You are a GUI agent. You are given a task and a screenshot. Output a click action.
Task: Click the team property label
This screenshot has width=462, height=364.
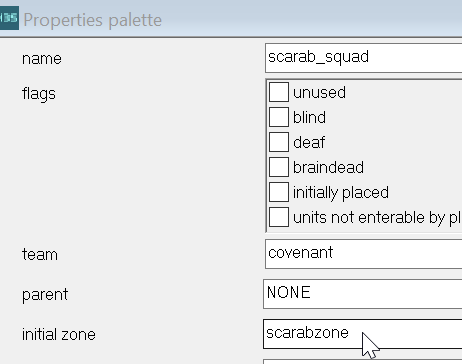[40, 255]
